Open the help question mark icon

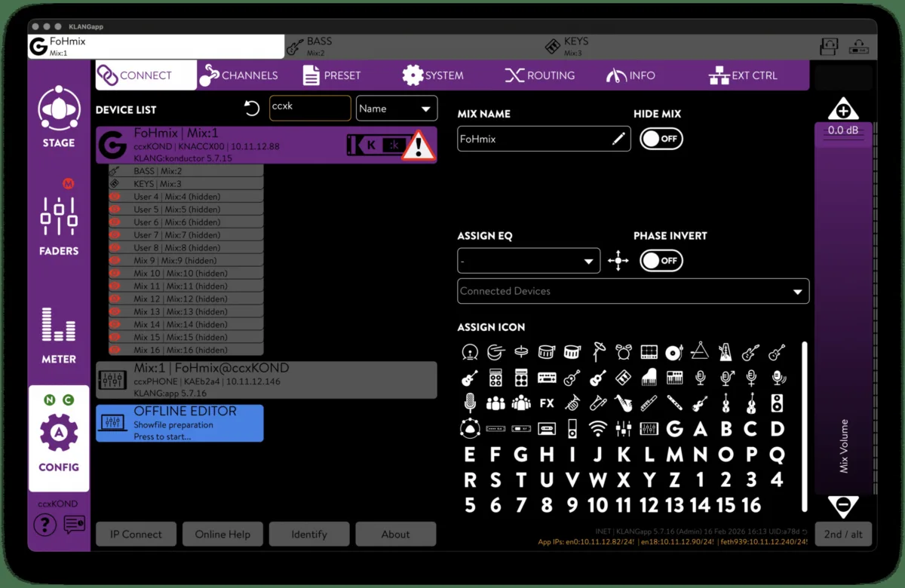(x=44, y=524)
